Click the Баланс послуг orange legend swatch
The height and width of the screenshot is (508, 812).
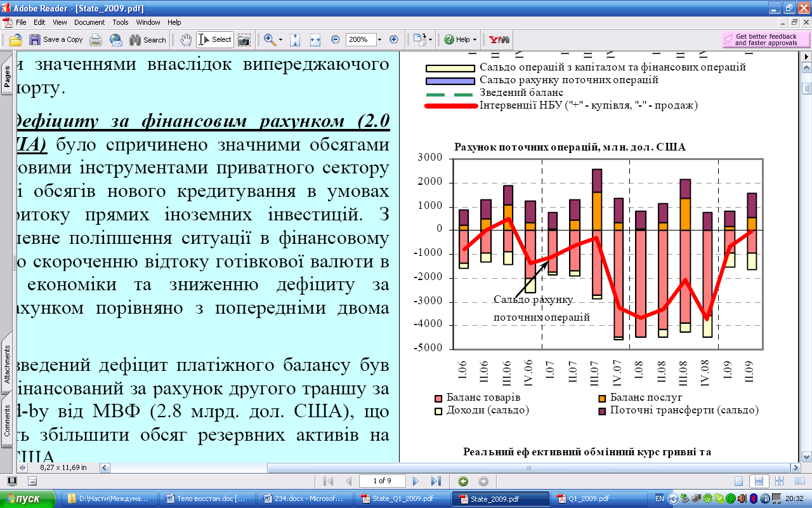point(602,398)
